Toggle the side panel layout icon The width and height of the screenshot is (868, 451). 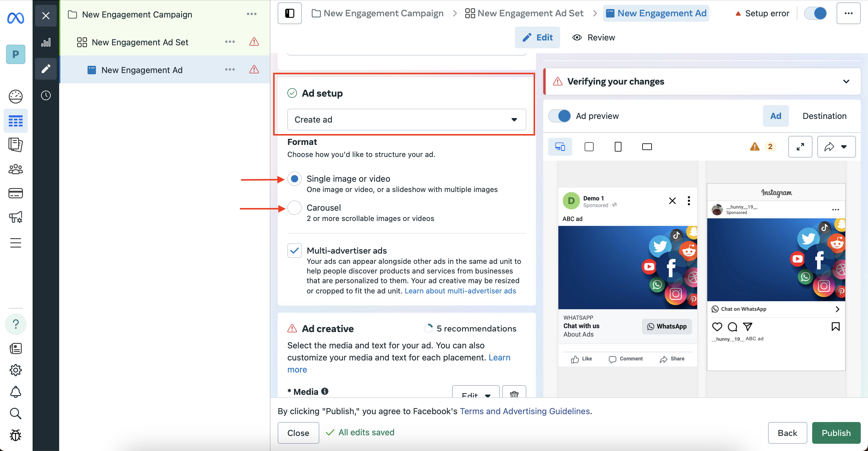click(290, 14)
